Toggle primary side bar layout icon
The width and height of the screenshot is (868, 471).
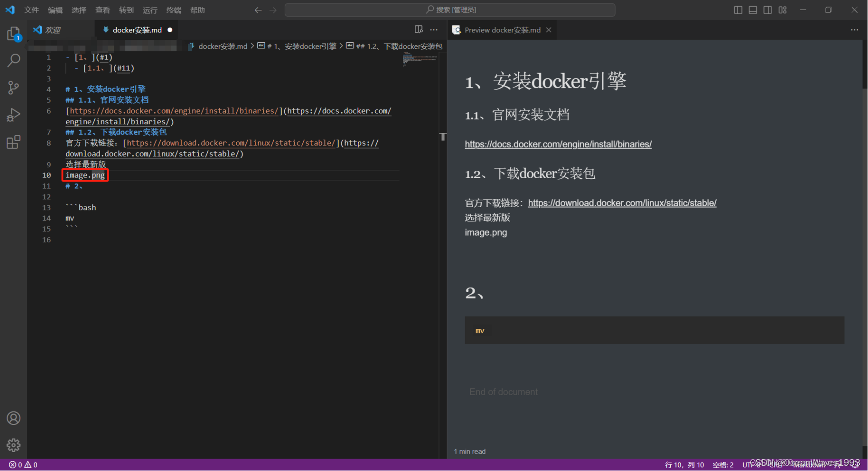738,10
